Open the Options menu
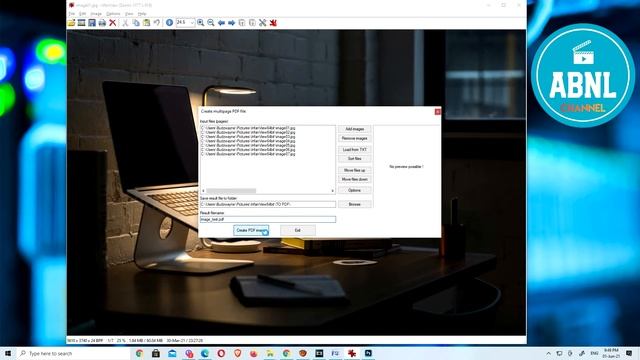Image resolution: width=640 pixels, height=360 pixels. [113, 14]
